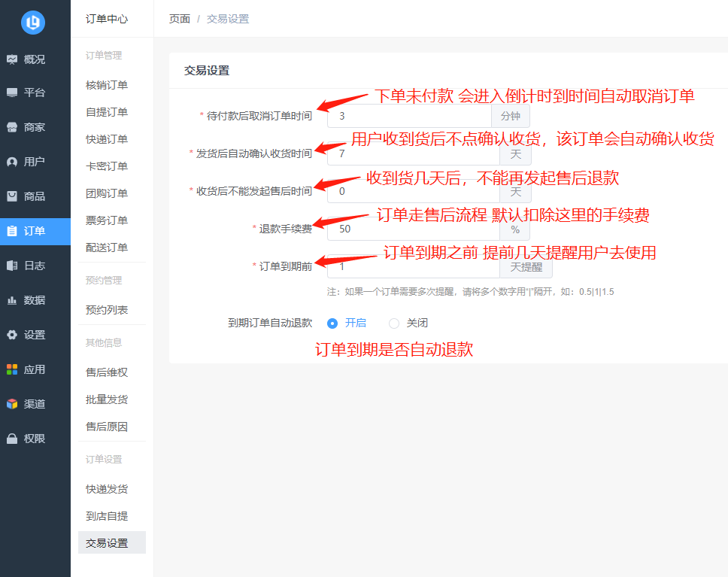This screenshot has height=577, width=728.
Task: Select 开启 radio for auto refund
Action: (332, 323)
